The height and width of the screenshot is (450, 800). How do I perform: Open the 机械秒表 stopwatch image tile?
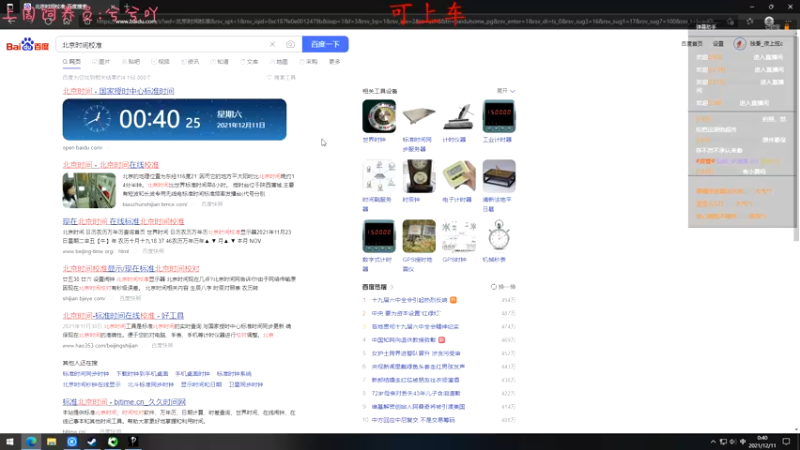click(x=499, y=236)
